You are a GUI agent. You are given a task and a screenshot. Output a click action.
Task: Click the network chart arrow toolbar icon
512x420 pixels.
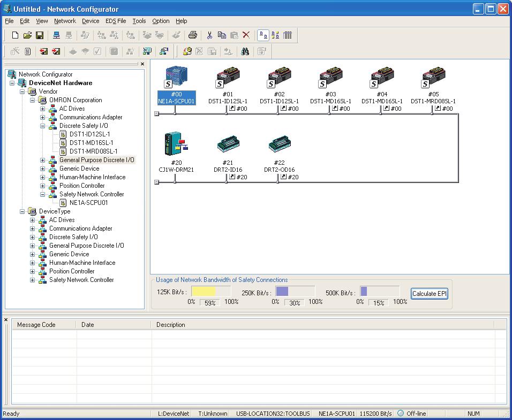(164, 51)
